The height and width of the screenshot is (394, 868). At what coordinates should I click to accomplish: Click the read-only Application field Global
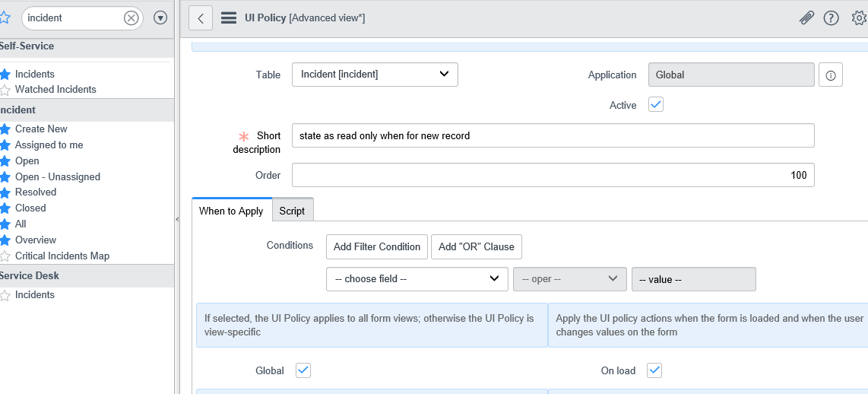pyautogui.click(x=731, y=75)
